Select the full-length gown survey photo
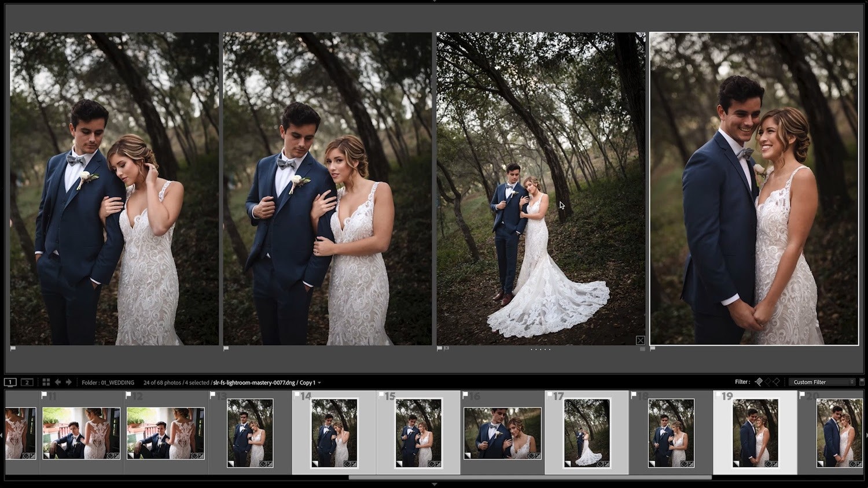Viewport: 868px width, 488px height. pyautogui.click(x=541, y=188)
